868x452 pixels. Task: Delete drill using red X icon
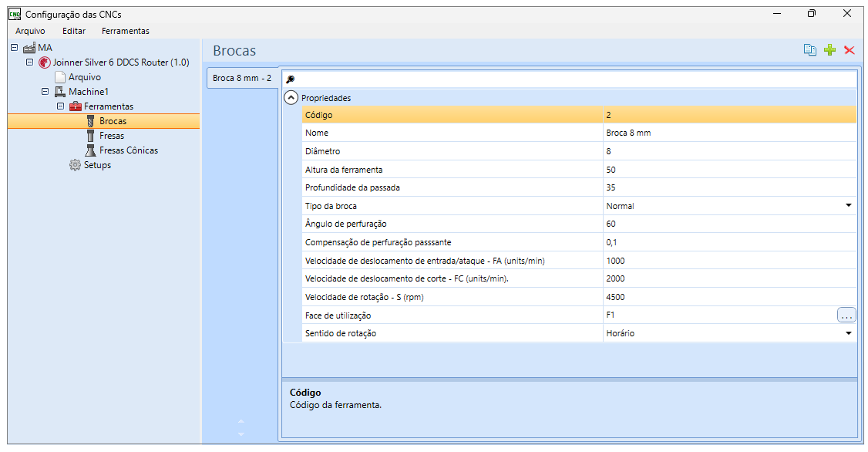[x=849, y=50]
